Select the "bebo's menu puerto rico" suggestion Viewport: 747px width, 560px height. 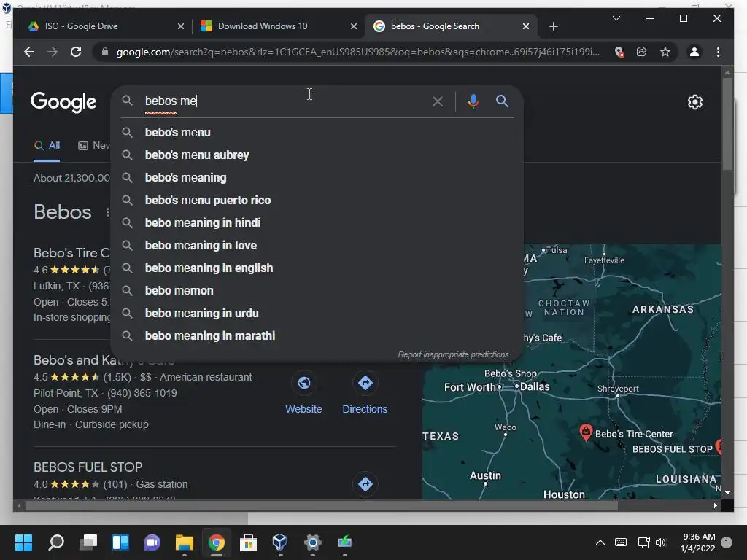point(317,200)
